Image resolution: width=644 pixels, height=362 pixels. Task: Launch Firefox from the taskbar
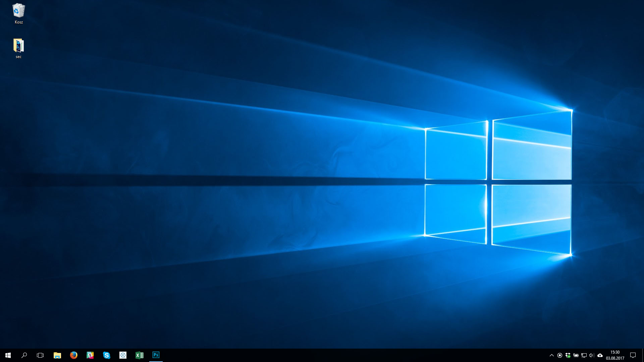pos(73,355)
